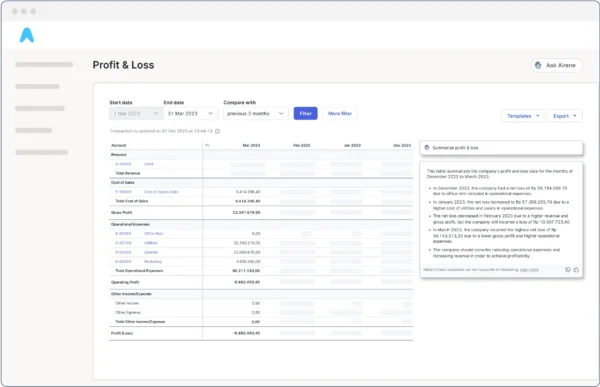Screen dimensions: 600x387
Task: Click the Ask Airene button
Action: tap(557, 65)
